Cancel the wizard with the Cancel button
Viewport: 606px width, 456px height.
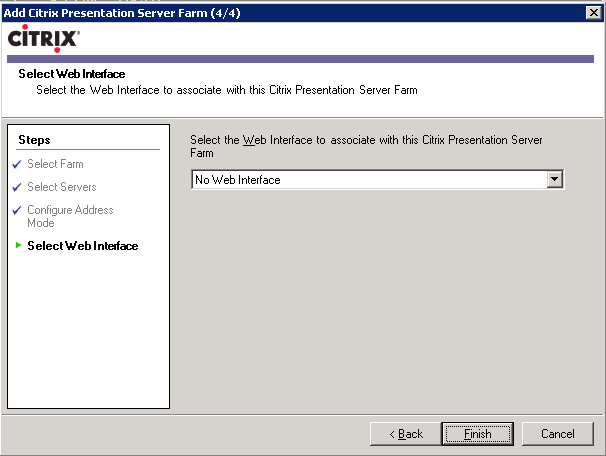coord(557,434)
